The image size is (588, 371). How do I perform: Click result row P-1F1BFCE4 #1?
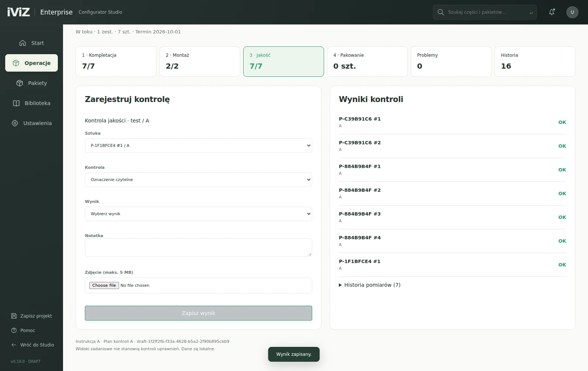pyautogui.click(x=452, y=265)
